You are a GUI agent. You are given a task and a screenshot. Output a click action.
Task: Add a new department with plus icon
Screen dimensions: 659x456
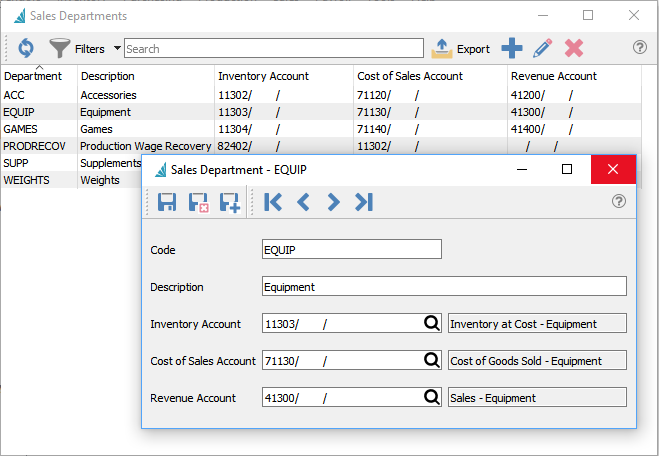click(x=511, y=48)
